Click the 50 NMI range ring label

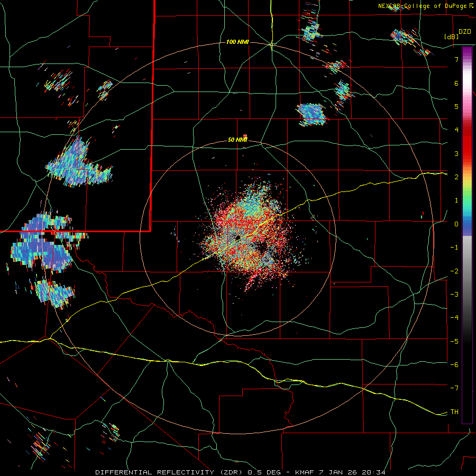[237, 140]
